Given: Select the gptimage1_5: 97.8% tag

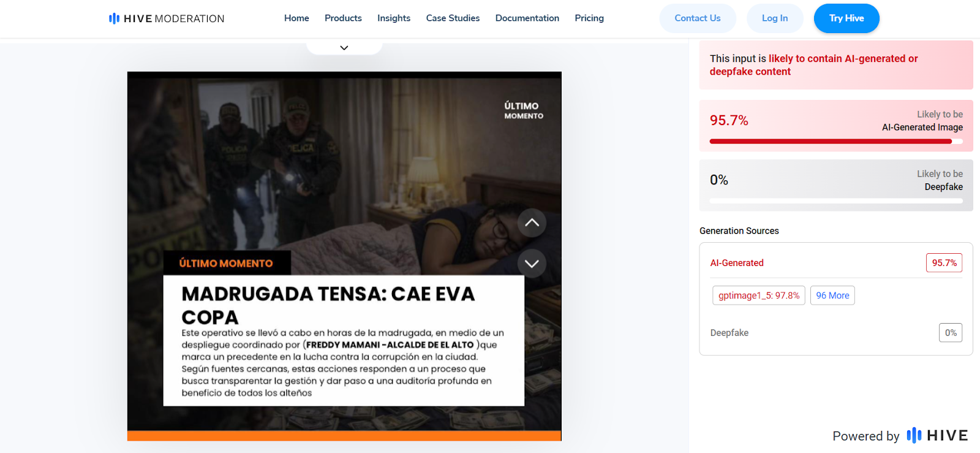Looking at the screenshot, I should coord(759,295).
